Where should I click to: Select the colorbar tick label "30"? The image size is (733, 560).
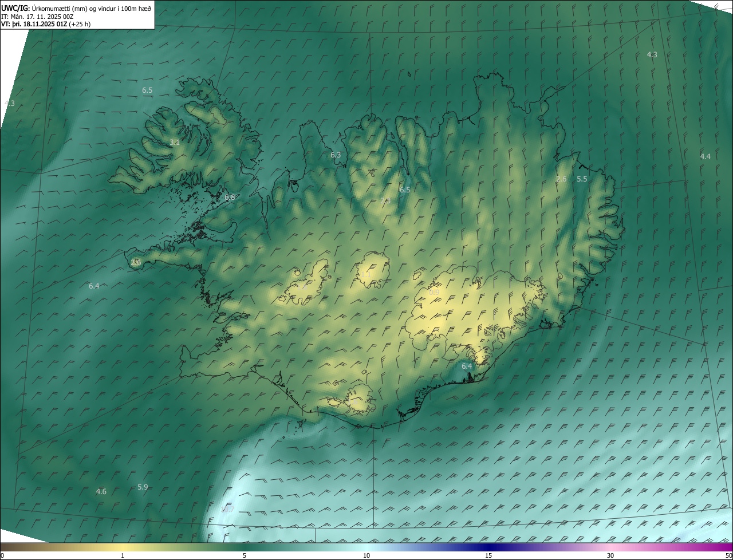pos(610,555)
